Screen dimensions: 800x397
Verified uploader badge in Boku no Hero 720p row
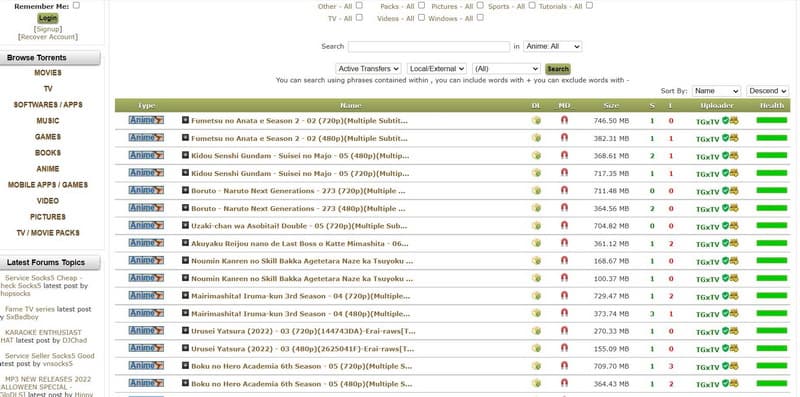(725, 366)
